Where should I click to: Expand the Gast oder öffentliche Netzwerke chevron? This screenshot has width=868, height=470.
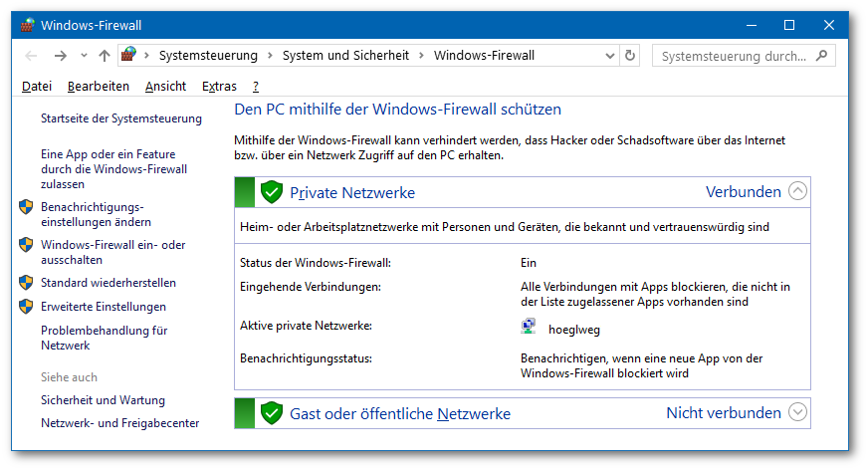click(x=797, y=412)
